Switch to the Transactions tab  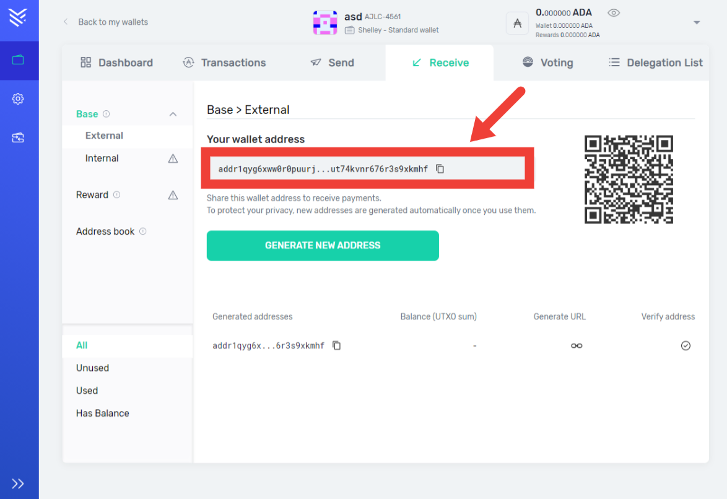coord(227,62)
